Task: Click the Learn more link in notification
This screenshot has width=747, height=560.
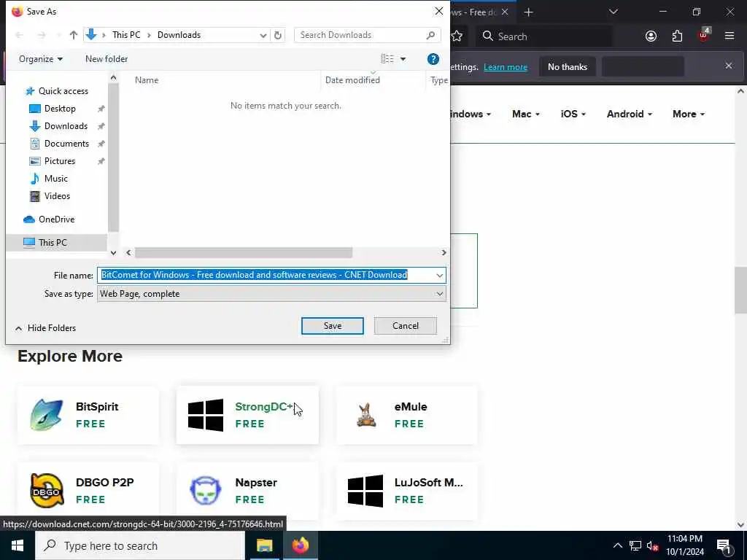Action: [x=506, y=67]
